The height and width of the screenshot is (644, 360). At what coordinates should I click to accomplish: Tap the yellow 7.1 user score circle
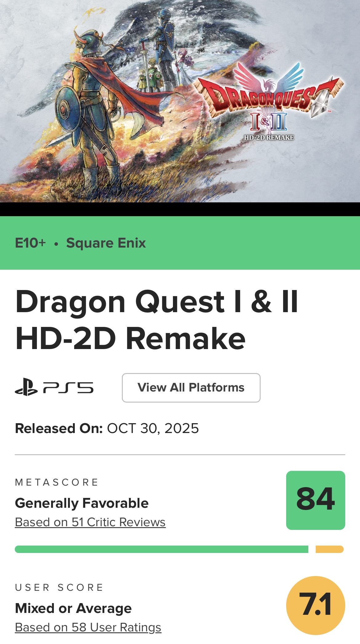point(315,605)
